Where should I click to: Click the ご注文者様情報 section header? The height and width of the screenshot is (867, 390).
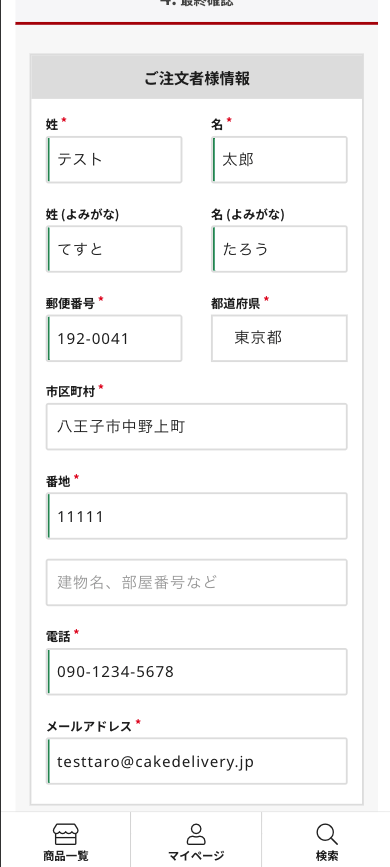pos(197,78)
